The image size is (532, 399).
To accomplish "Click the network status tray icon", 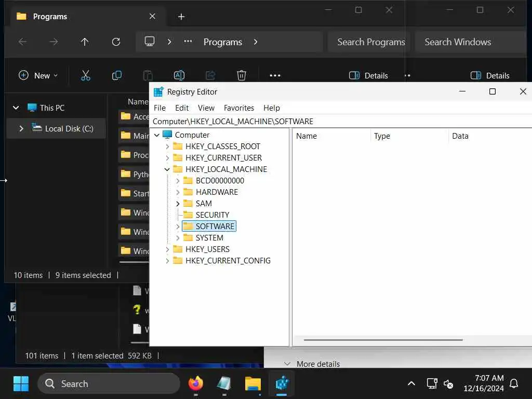I will [x=432, y=384].
